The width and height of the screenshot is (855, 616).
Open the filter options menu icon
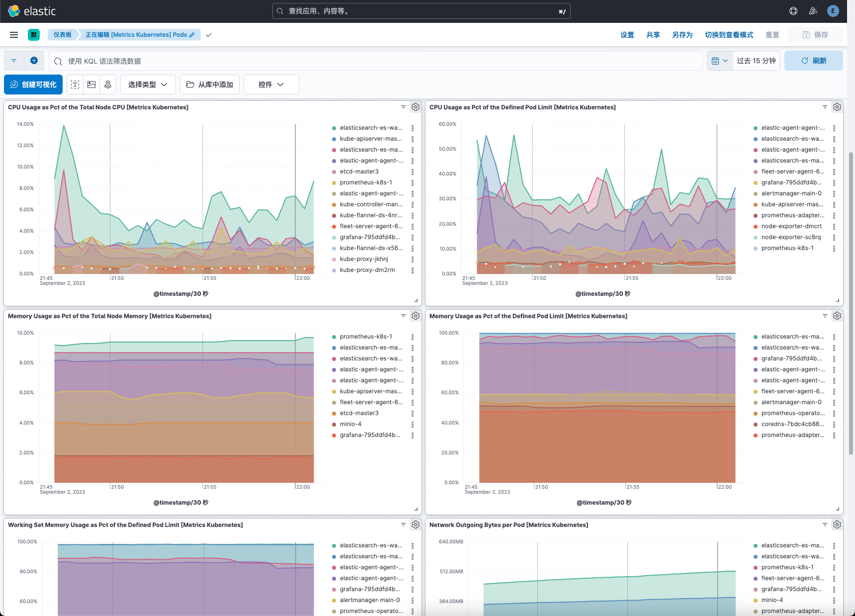point(14,61)
